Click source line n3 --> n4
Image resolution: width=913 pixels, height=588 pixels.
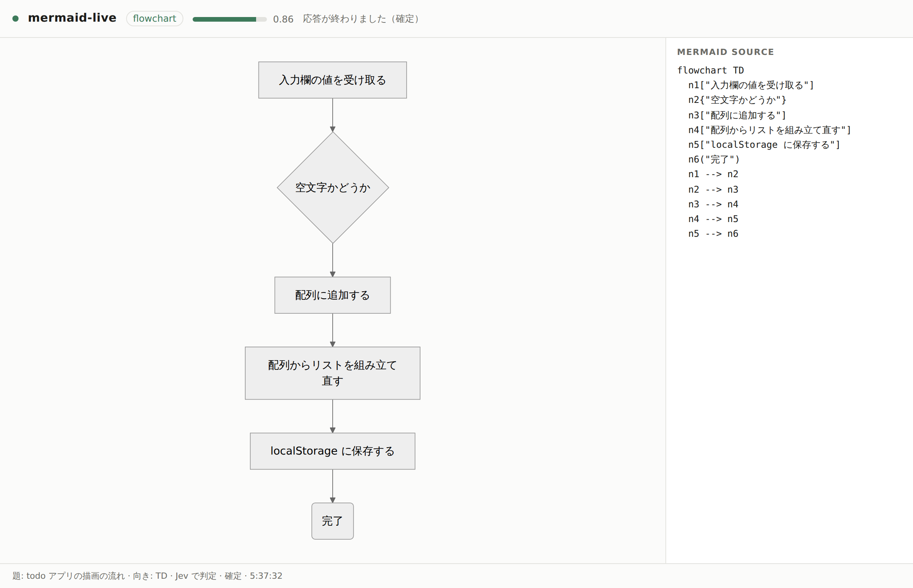[x=713, y=204]
